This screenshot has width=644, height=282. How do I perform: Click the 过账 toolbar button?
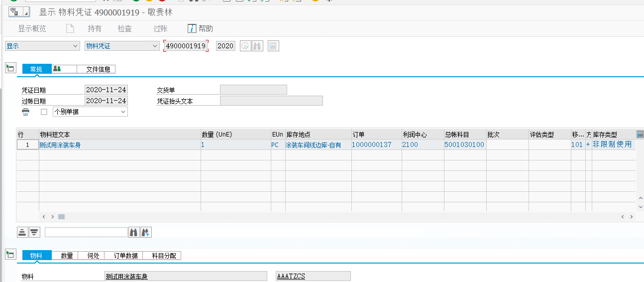160,28
